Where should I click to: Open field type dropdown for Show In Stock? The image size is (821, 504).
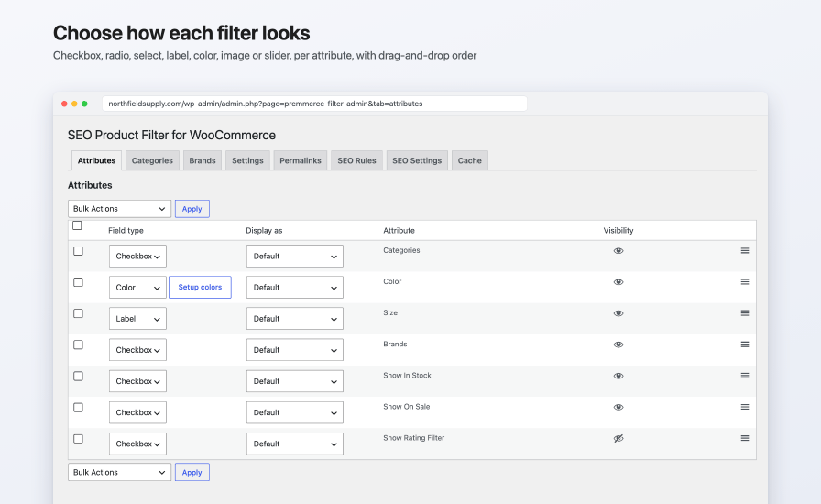(x=137, y=381)
